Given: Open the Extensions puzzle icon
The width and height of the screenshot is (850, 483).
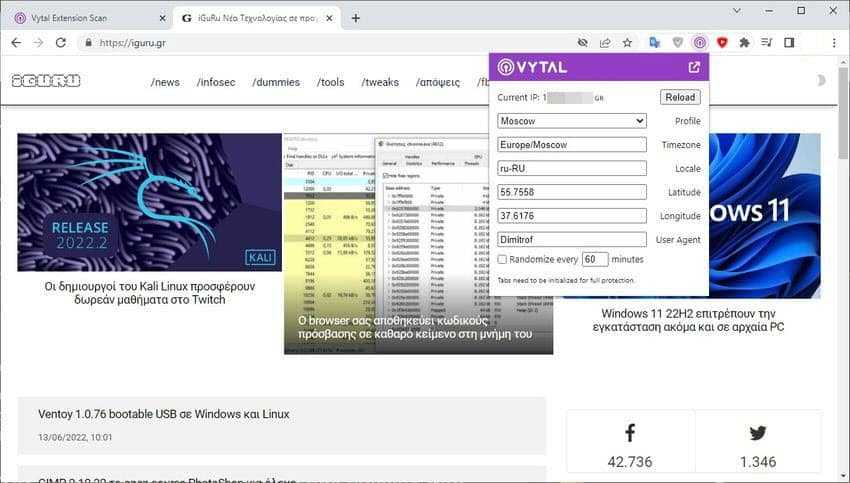Looking at the screenshot, I should pos(744,42).
